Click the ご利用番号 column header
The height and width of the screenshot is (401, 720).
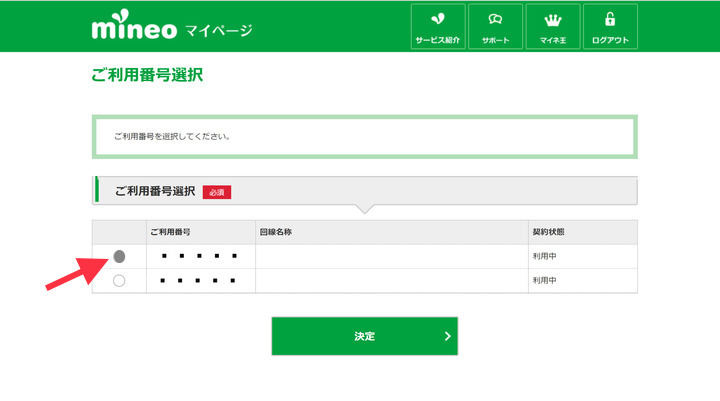coord(171,232)
